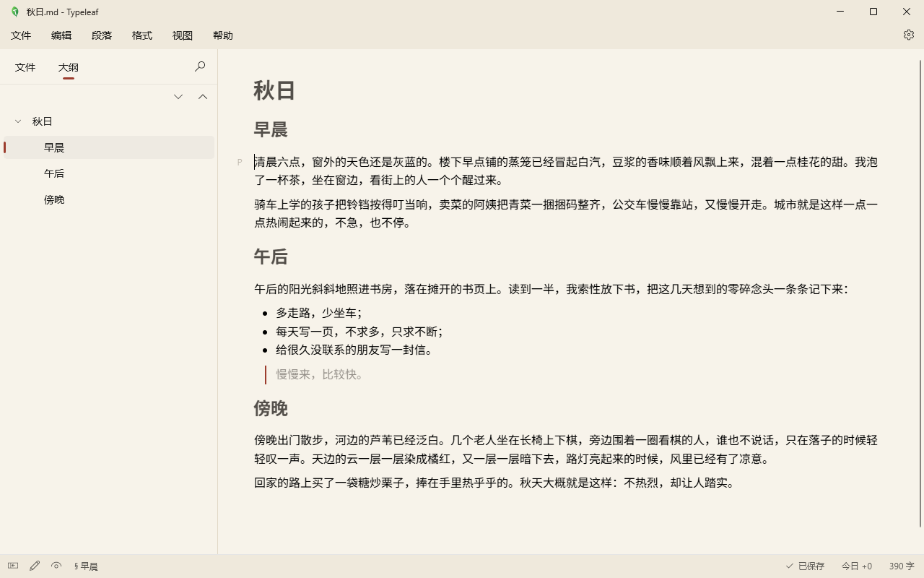Click the 已保存 save status
Screen dimensions: 924x578
pos(805,566)
